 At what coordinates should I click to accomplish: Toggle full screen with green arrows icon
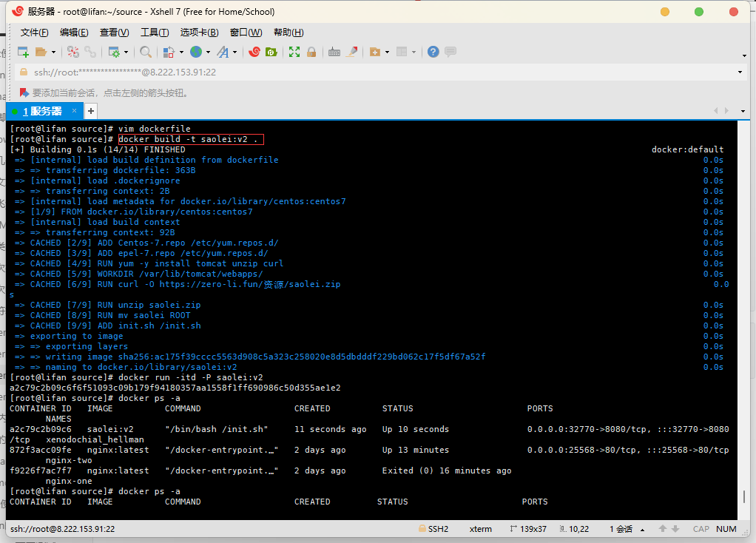[x=294, y=52]
